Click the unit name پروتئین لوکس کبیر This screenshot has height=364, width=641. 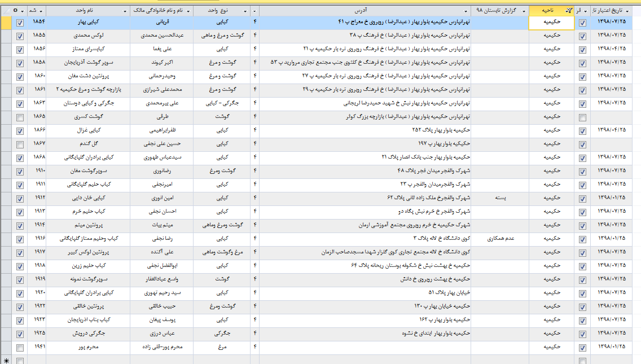point(88,252)
